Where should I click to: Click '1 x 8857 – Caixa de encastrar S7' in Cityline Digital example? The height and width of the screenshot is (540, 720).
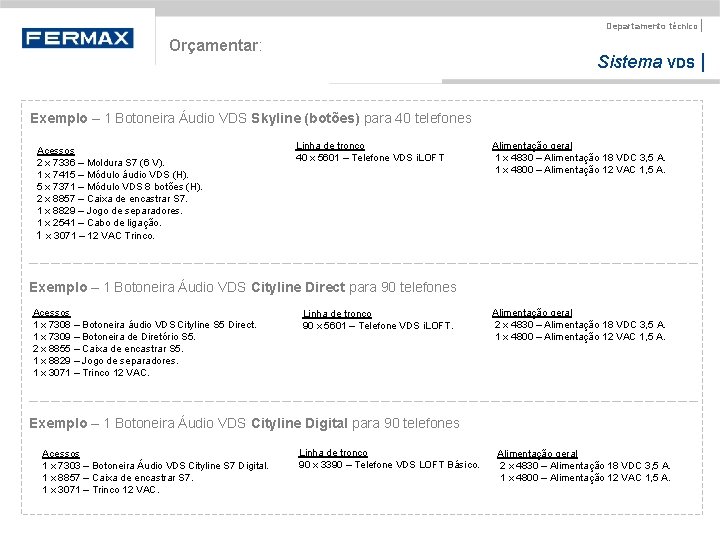point(118,478)
